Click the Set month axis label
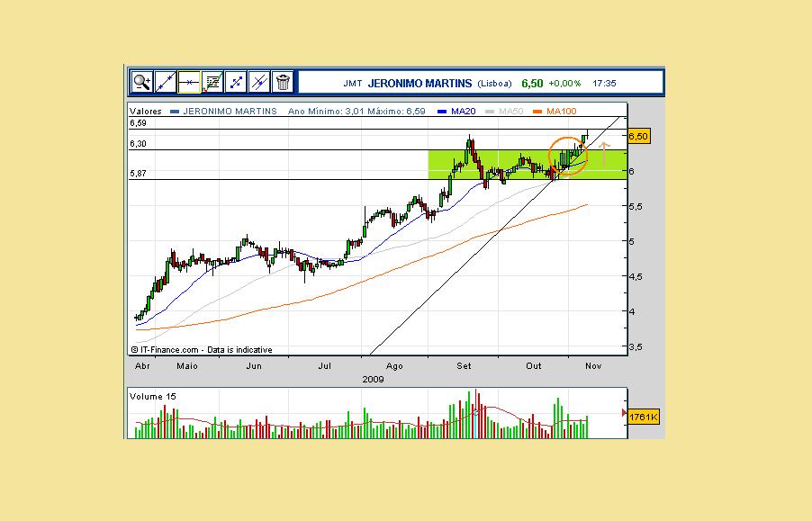 [x=464, y=366]
